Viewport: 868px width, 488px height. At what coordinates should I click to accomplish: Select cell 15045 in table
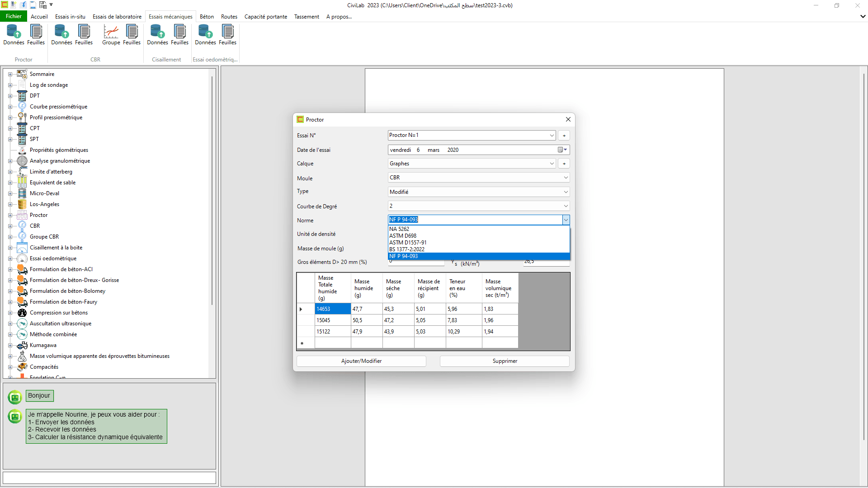333,320
